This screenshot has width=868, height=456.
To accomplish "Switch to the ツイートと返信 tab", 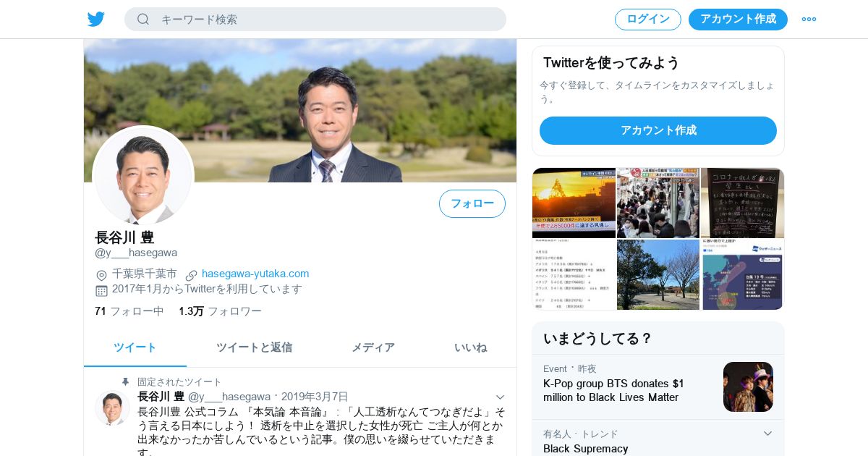I will tap(255, 347).
